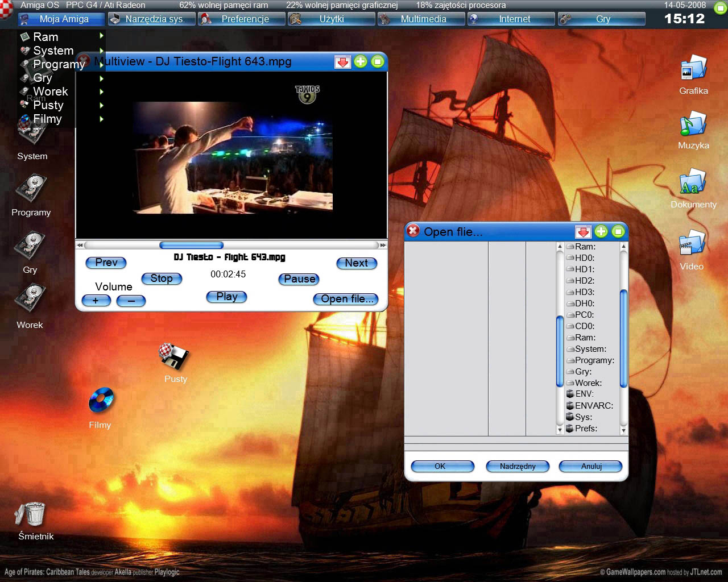
Task: Stop the video playback
Action: pos(162,278)
